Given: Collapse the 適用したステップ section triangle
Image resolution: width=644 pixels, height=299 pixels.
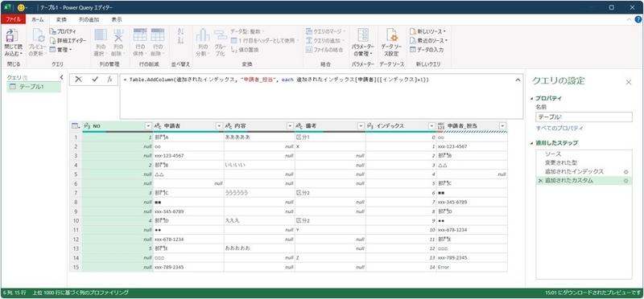Looking at the screenshot, I should (532, 143).
